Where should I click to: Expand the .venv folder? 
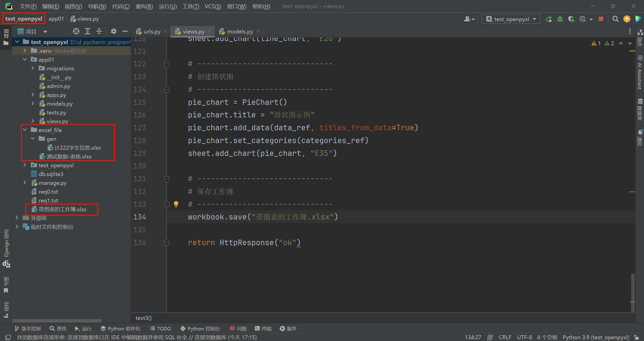(25, 51)
